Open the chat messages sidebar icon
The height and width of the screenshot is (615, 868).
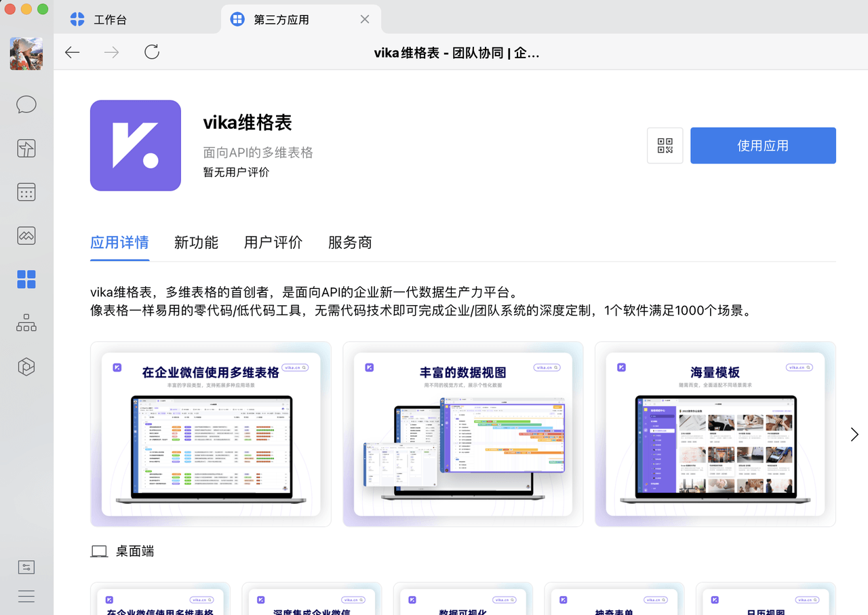tap(26, 104)
